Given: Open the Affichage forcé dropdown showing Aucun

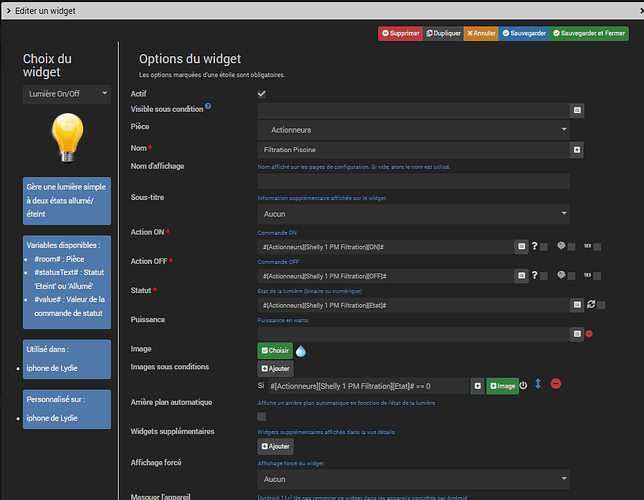Looking at the screenshot, I should pyautogui.click(x=414, y=479).
